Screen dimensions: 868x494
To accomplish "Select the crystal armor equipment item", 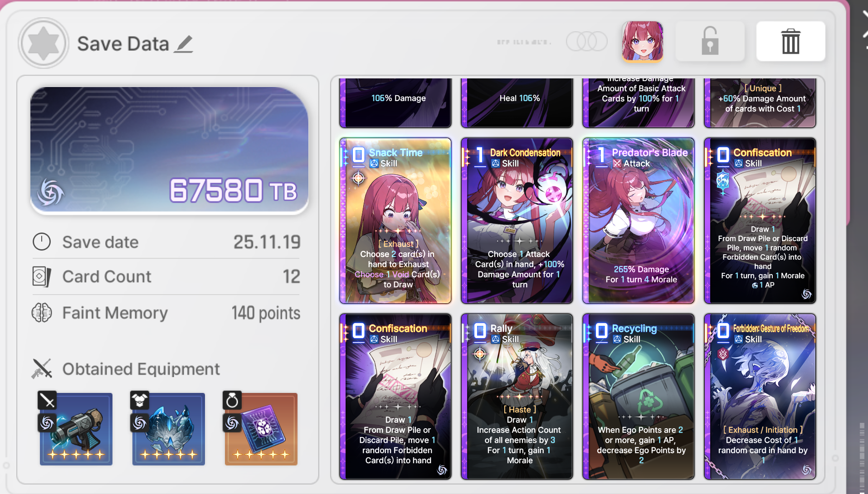I will [x=169, y=429].
